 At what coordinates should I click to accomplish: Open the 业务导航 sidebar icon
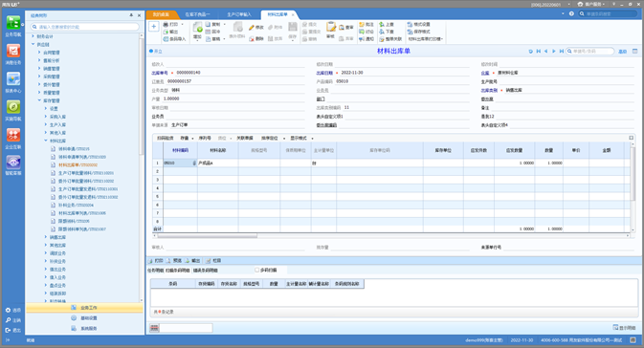13,23
